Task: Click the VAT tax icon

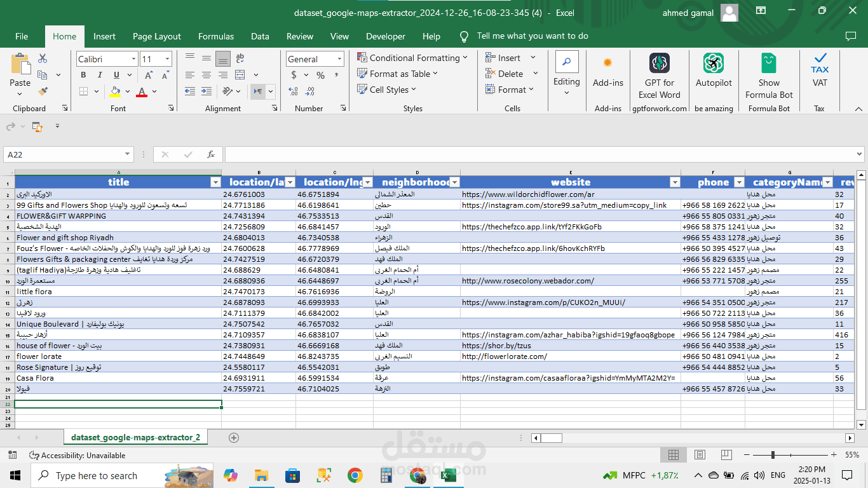Action: (820, 71)
